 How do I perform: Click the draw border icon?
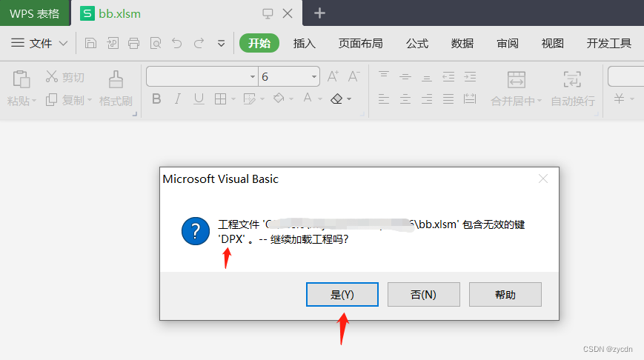(249, 99)
